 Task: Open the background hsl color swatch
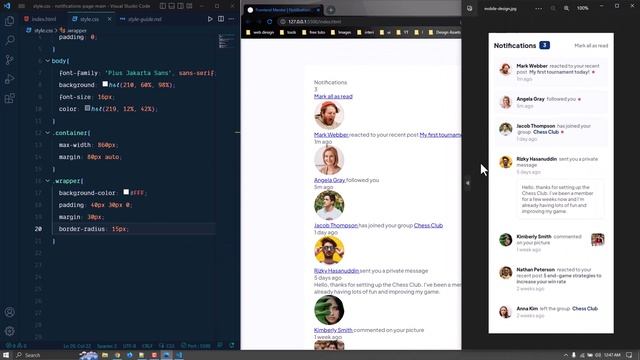click(x=105, y=84)
